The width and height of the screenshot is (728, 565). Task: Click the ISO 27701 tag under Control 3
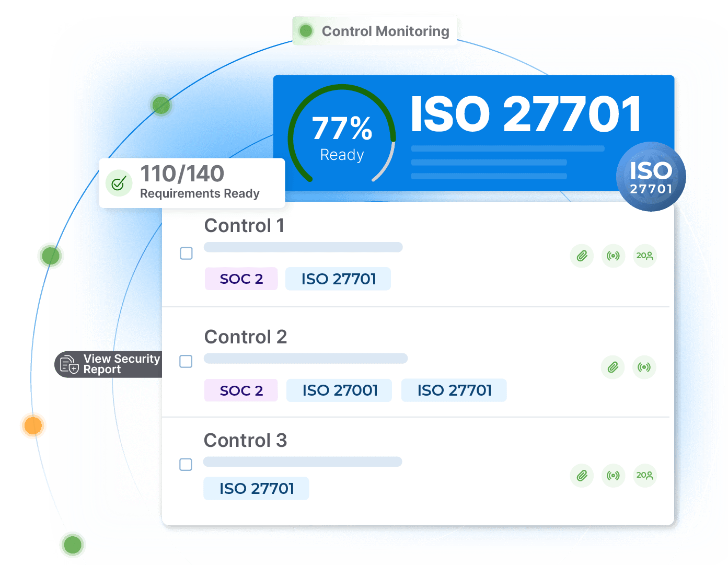pyautogui.click(x=256, y=489)
